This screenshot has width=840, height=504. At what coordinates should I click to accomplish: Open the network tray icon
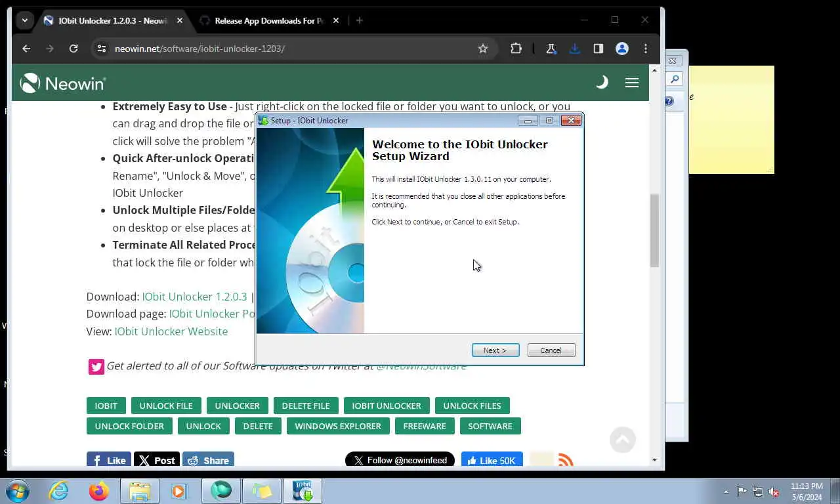tap(758, 491)
